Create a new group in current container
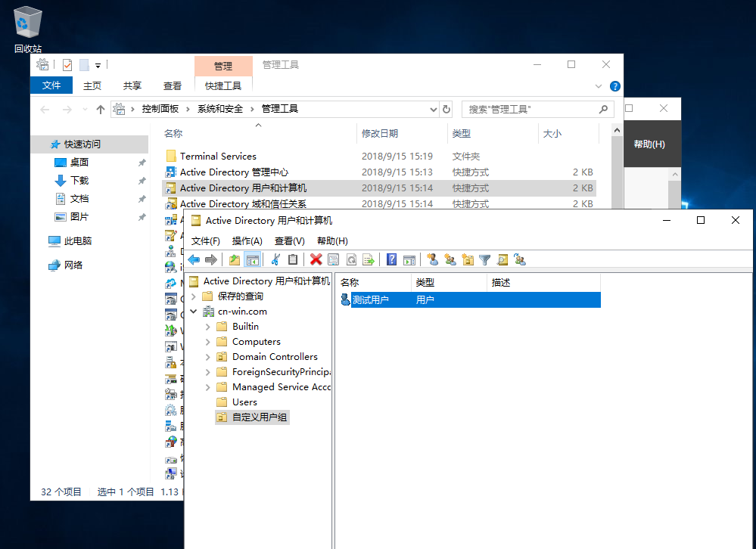The image size is (756, 549). [450, 260]
